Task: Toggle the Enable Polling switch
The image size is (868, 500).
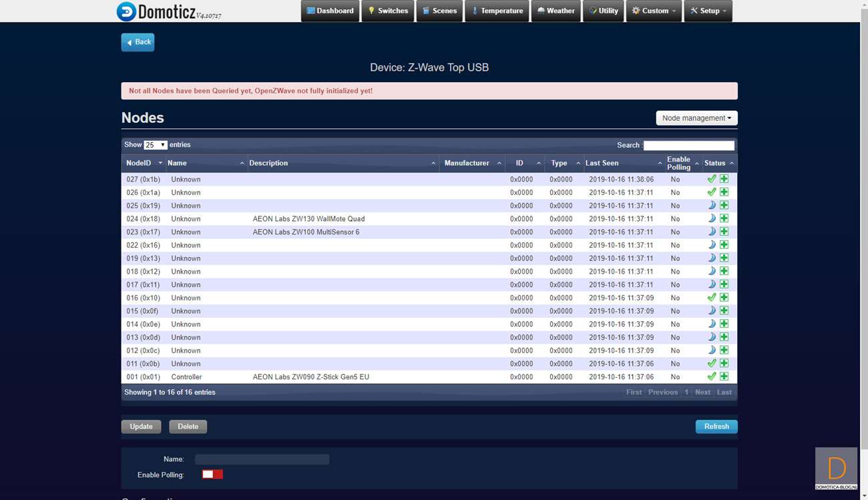Action: [x=212, y=474]
